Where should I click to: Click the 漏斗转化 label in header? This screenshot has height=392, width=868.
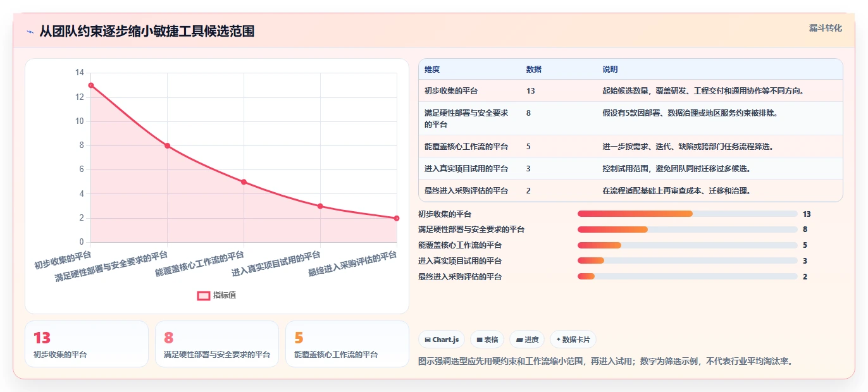(825, 28)
